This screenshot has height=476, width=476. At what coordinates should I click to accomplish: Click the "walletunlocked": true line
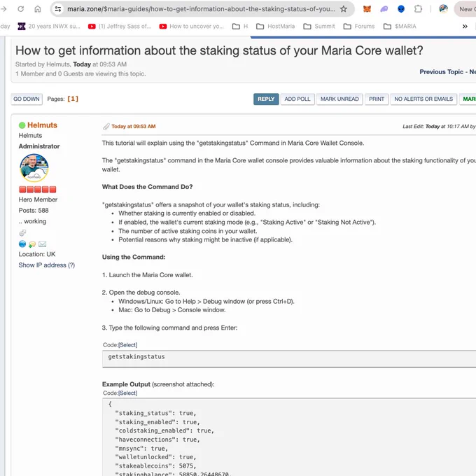coord(155,457)
